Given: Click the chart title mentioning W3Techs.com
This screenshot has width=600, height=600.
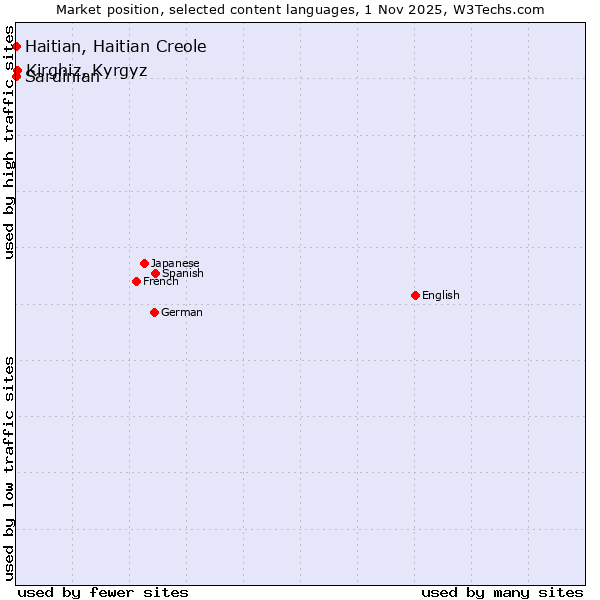Looking at the screenshot, I should (x=300, y=10).
